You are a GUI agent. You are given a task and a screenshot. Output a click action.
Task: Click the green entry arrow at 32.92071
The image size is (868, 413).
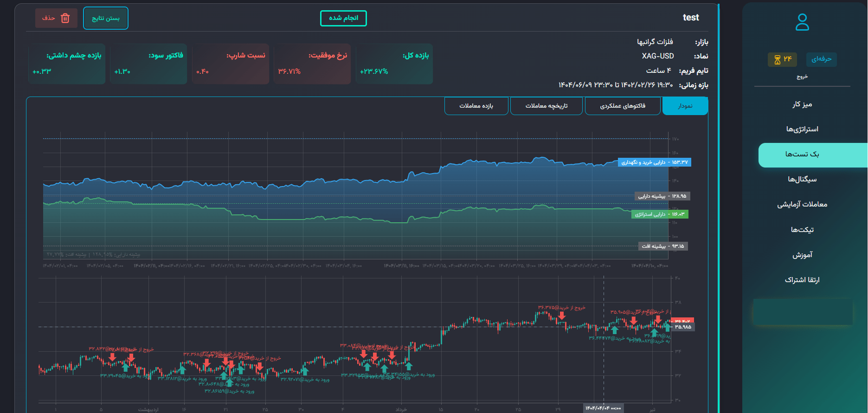[305, 370]
